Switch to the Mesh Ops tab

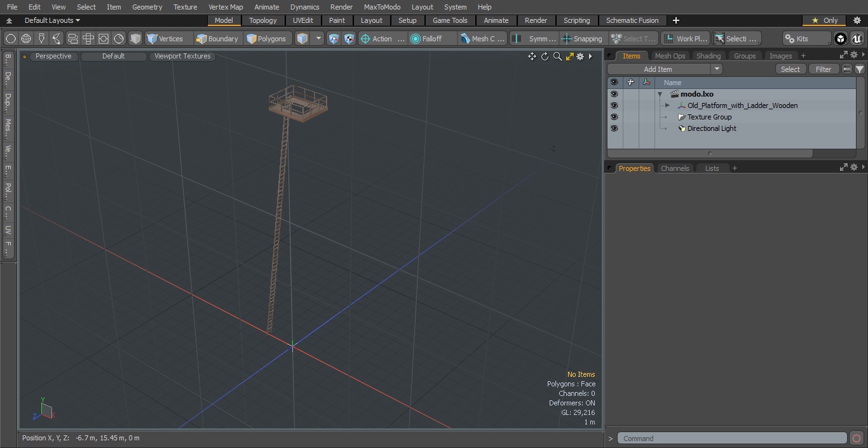[670, 56]
